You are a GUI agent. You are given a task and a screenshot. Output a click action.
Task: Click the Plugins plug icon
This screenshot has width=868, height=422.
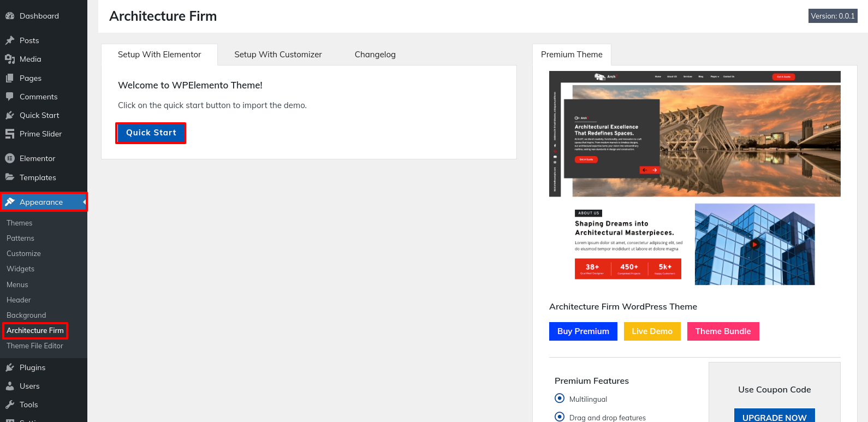point(10,367)
